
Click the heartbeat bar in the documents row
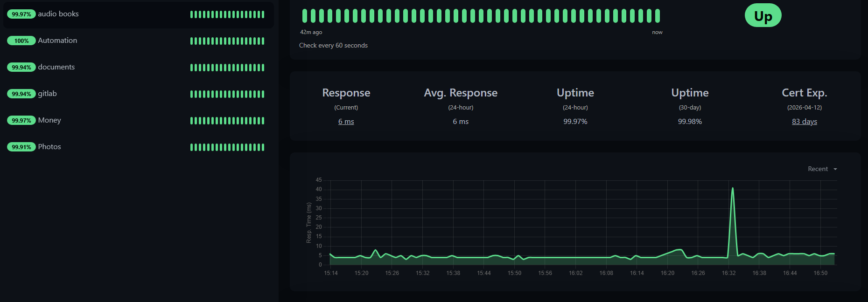click(227, 68)
